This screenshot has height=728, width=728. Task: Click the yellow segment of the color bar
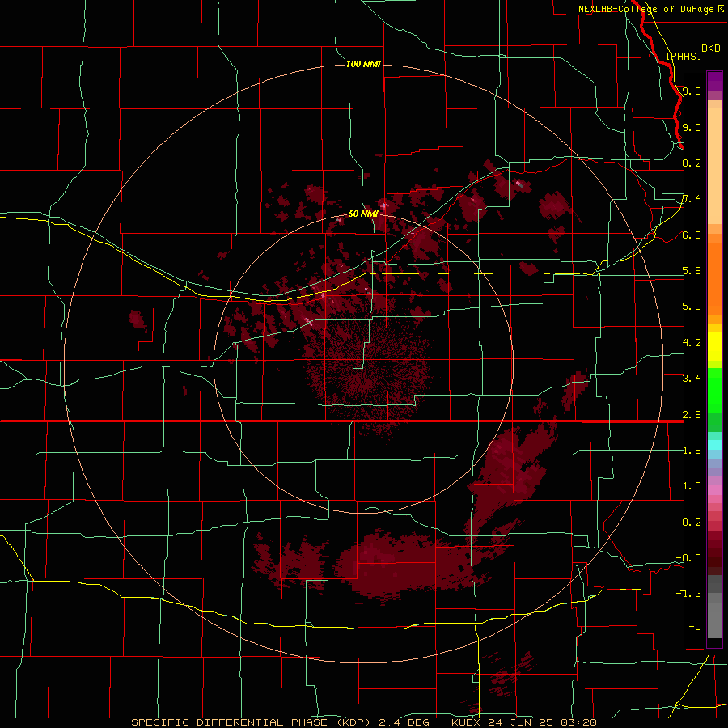click(714, 346)
